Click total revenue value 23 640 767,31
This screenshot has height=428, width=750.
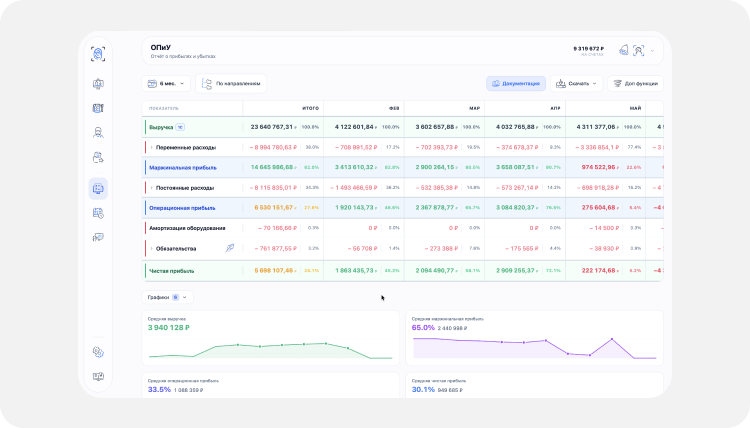point(272,127)
